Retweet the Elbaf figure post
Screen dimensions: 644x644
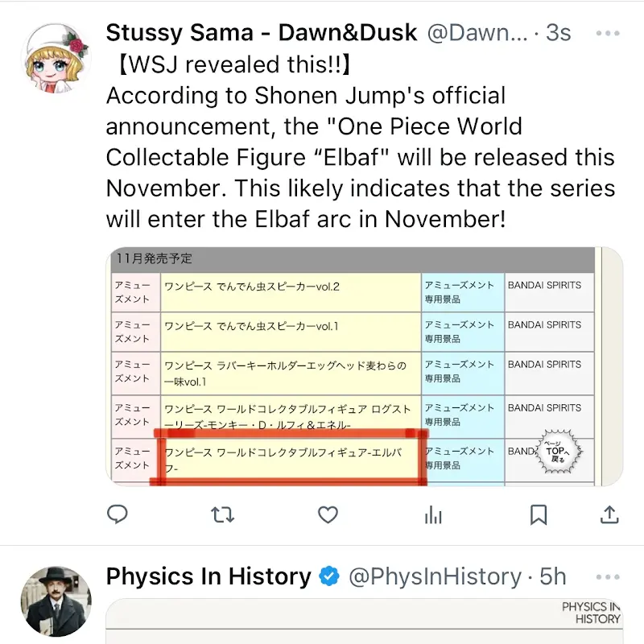point(222,514)
